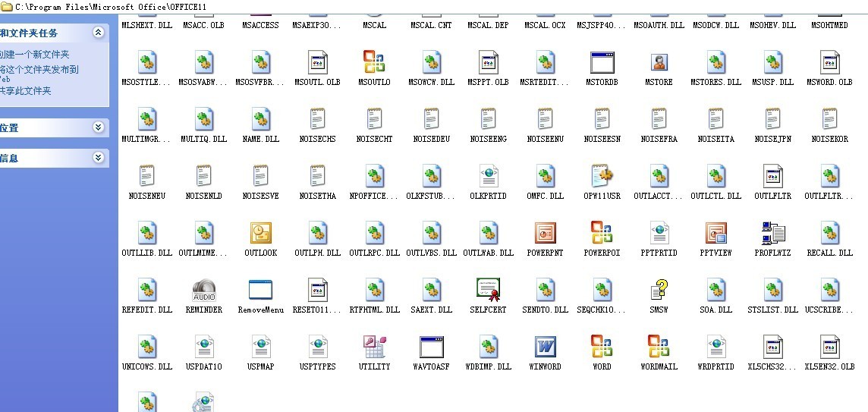Click the SMSW help icon
Screen dimensions: 868x412
659,290
